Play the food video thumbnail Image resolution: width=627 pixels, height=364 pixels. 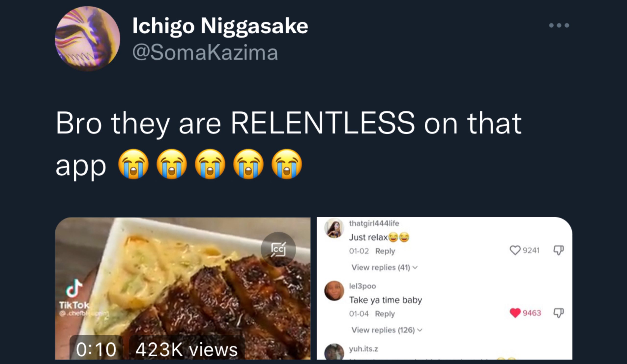pos(183,288)
